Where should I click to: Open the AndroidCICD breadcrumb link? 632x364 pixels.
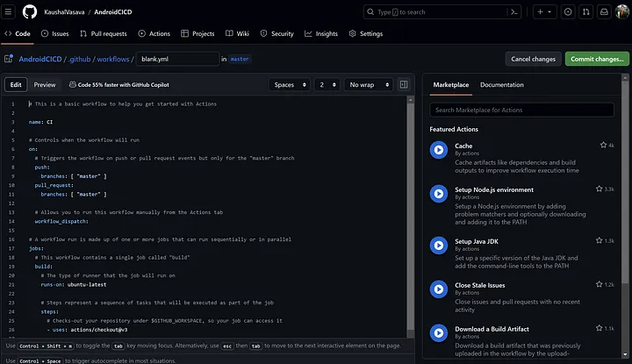pyautogui.click(x=40, y=59)
